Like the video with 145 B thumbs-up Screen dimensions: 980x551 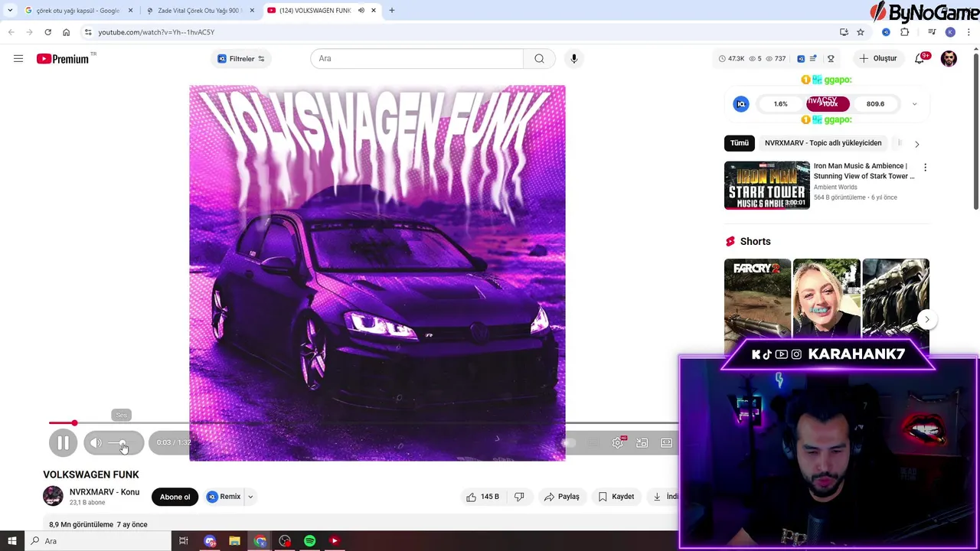[482, 497]
